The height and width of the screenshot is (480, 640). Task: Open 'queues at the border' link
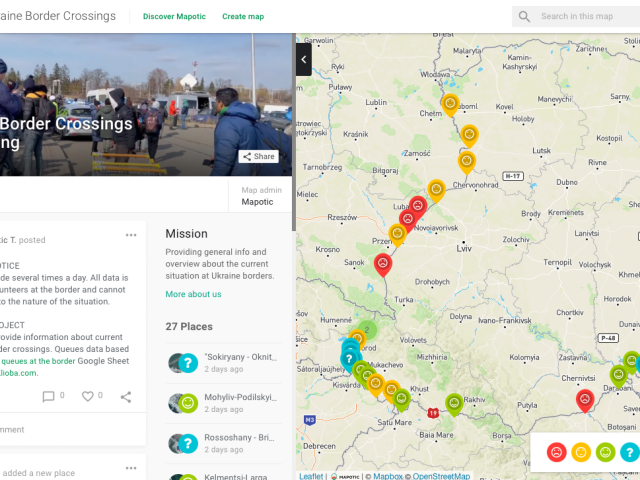(x=38, y=361)
